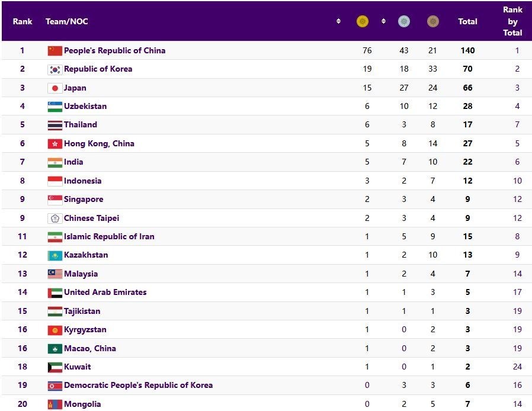The height and width of the screenshot is (411, 532).
Task: Click the Mongolia flag icon
Action: 55,404
